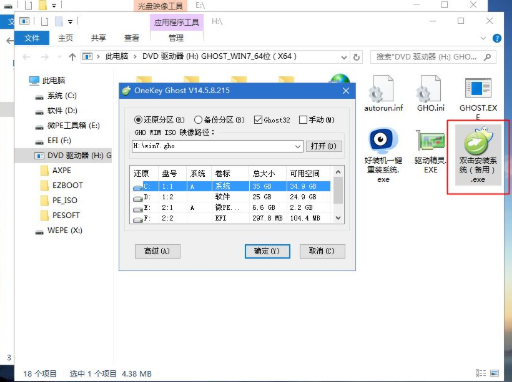Select the 双击安装系统(备用).exe icon
This screenshot has width=512, height=382.
(478, 155)
